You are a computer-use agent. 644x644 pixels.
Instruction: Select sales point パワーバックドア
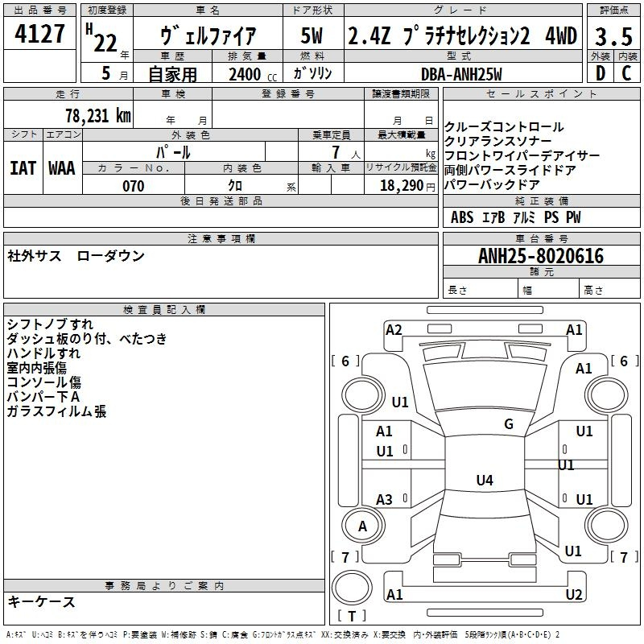coord(492,184)
